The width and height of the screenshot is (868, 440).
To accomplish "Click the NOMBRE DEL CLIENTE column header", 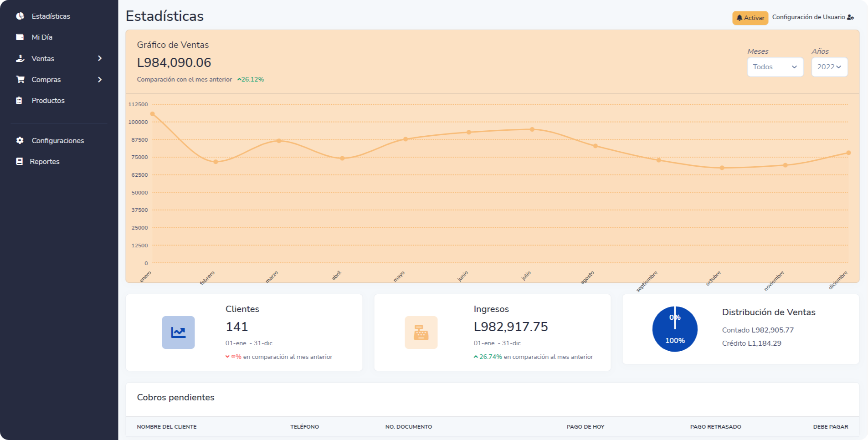I will [x=167, y=427].
